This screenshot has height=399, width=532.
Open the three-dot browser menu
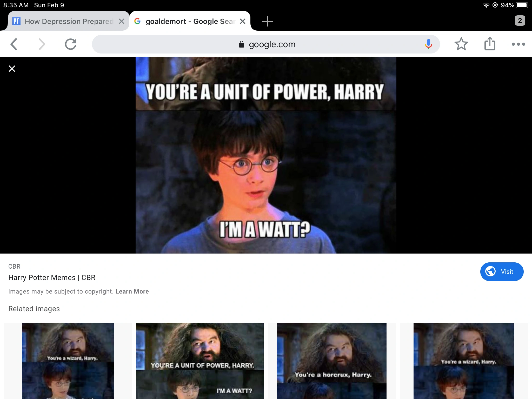[x=518, y=44]
